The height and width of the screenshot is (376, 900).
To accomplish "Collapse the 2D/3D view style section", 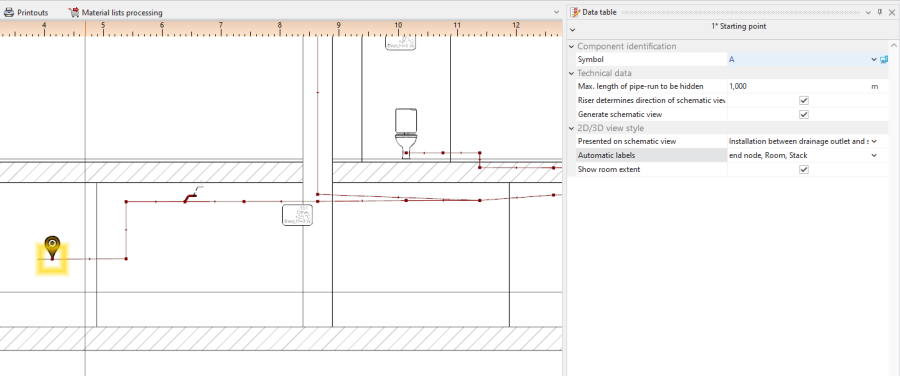I will click(x=572, y=129).
